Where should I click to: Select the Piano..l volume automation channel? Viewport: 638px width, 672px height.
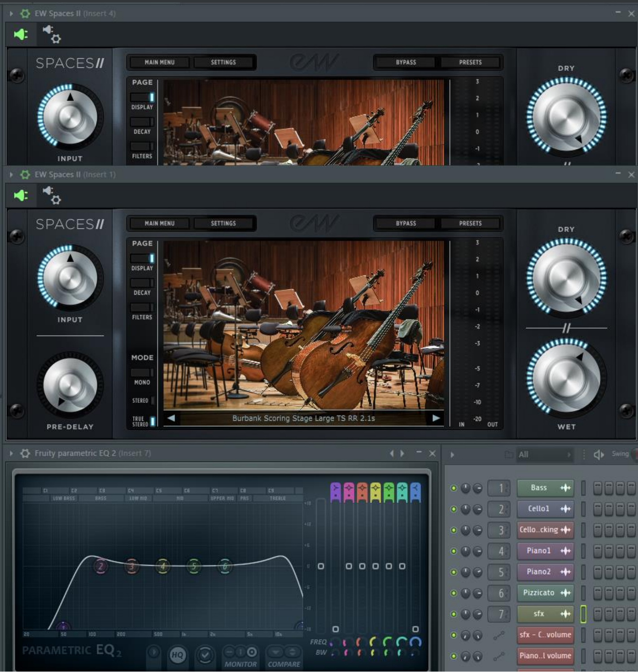click(x=546, y=656)
